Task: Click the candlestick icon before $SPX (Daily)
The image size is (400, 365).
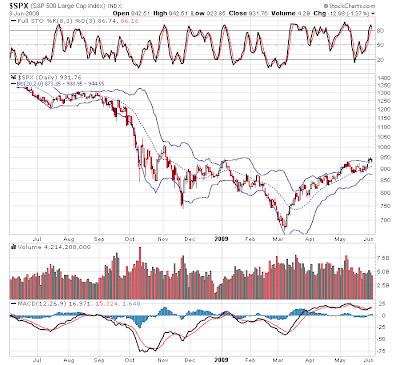Action: click(x=13, y=77)
